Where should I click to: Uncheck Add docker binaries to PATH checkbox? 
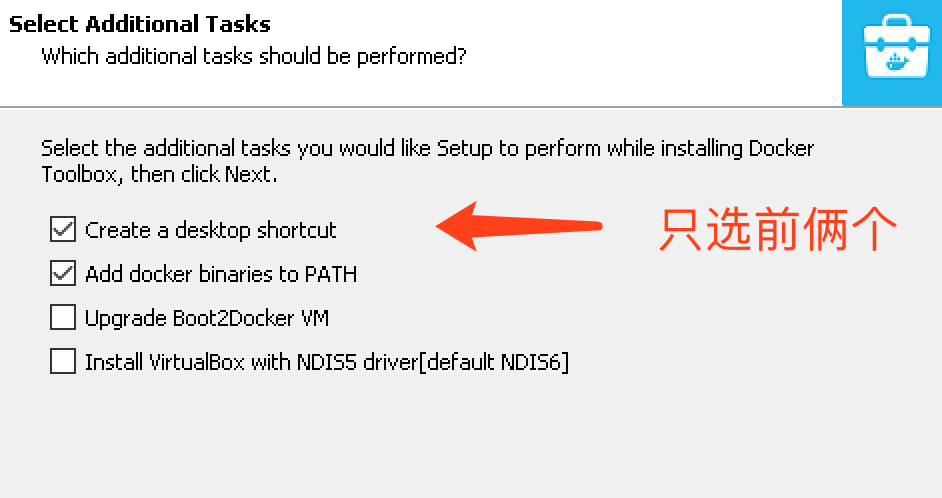[x=62, y=273]
